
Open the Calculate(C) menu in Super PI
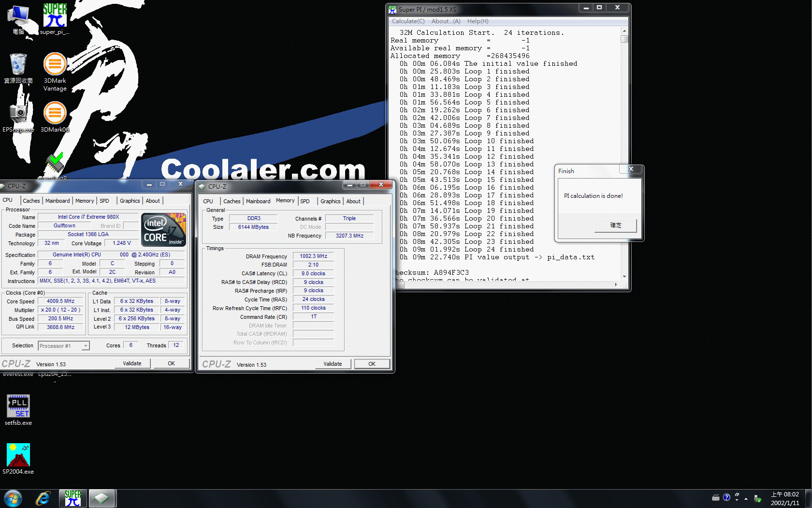pyautogui.click(x=408, y=21)
